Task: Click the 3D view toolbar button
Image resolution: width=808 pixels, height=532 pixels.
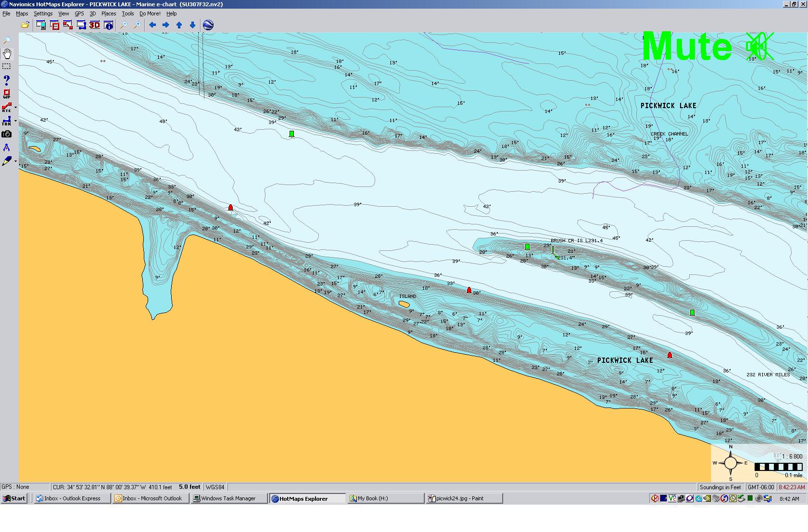Action: [94, 25]
